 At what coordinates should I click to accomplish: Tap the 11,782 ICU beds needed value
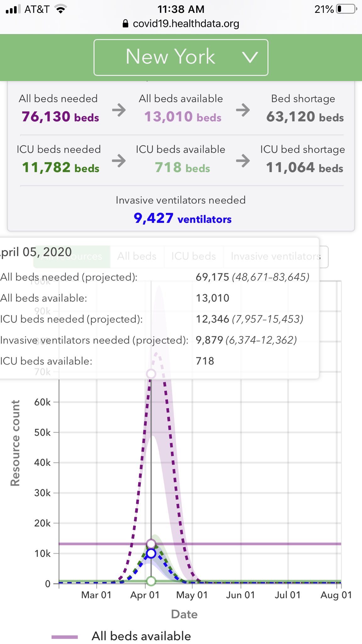(61, 168)
